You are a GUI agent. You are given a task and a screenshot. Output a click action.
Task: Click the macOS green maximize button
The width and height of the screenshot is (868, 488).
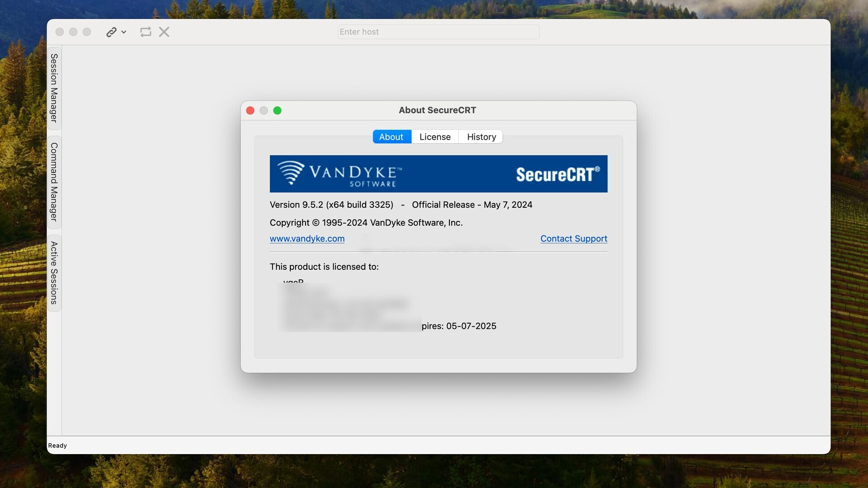[x=277, y=110]
